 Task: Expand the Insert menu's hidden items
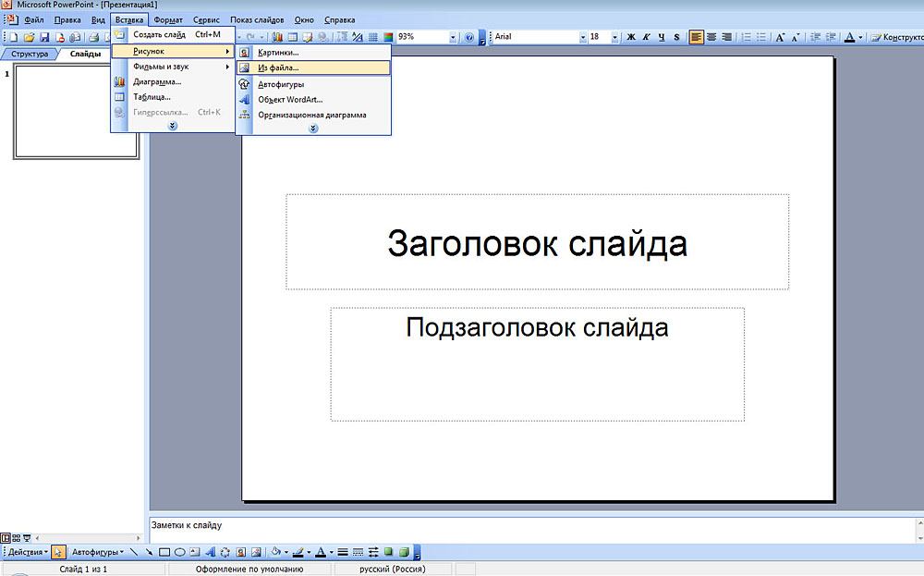tap(172, 126)
